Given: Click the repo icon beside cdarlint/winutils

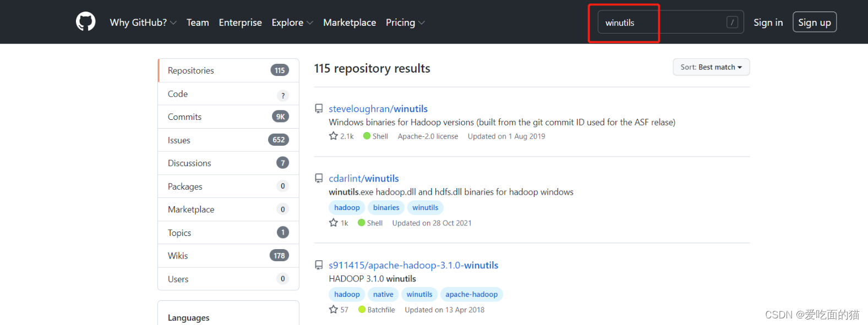Looking at the screenshot, I should coord(319,178).
